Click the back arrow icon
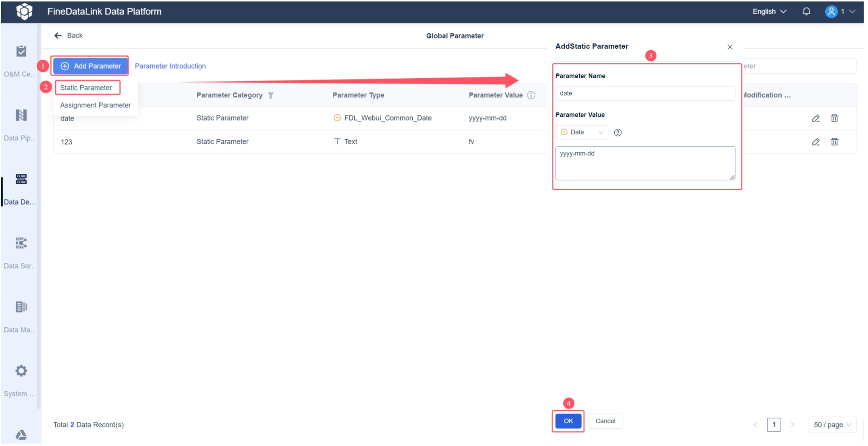 pos(58,36)
